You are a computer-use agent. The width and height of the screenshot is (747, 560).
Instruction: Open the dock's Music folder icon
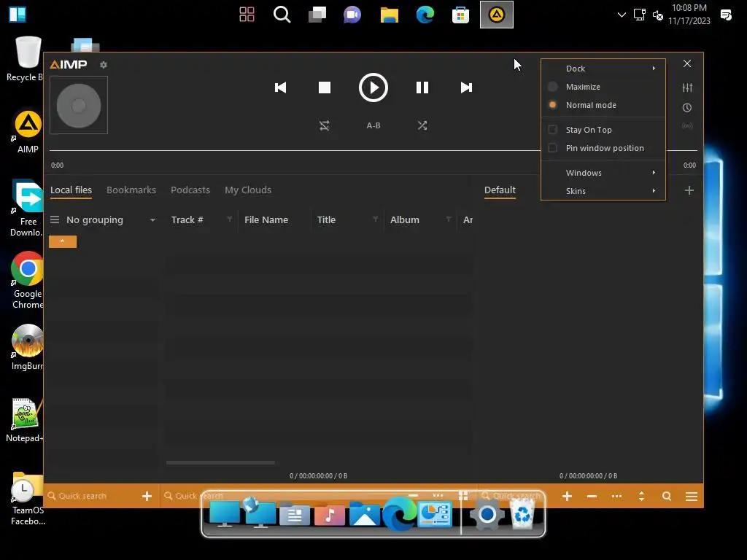pyautogui.click(x=329, y=515)
